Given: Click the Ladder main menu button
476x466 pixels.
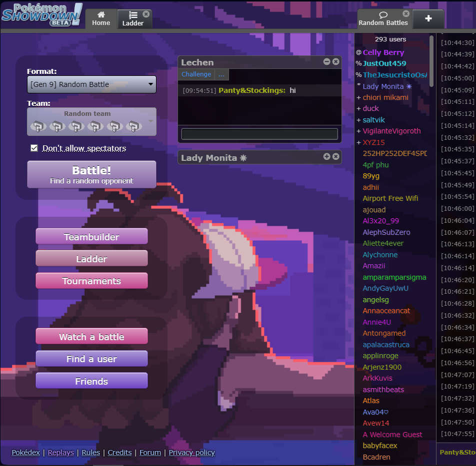Looking at the screenshot, I should [91, 259].
